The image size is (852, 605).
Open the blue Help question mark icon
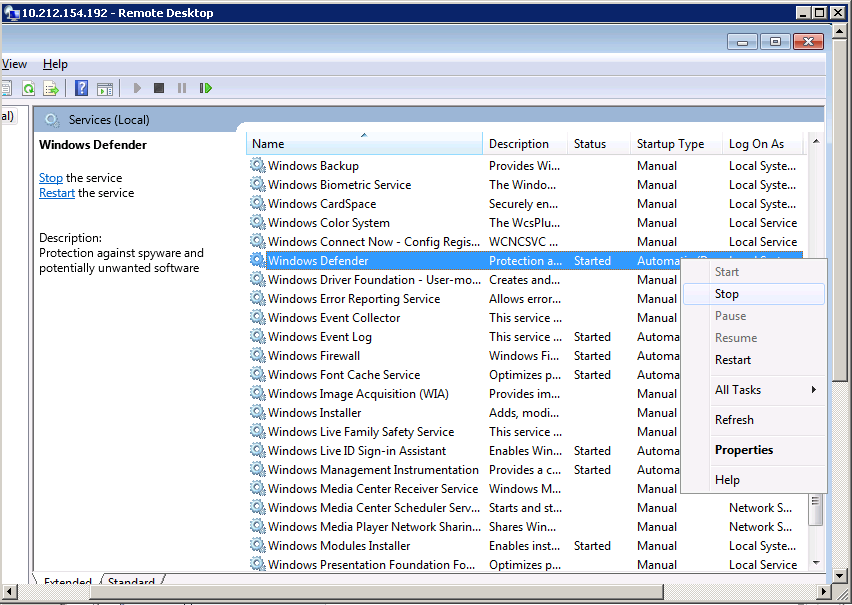click(x=82, y=88)
